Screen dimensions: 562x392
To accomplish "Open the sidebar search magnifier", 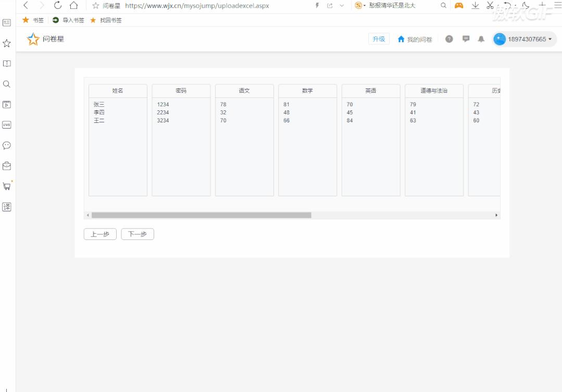I will click(x=6, y=84).
